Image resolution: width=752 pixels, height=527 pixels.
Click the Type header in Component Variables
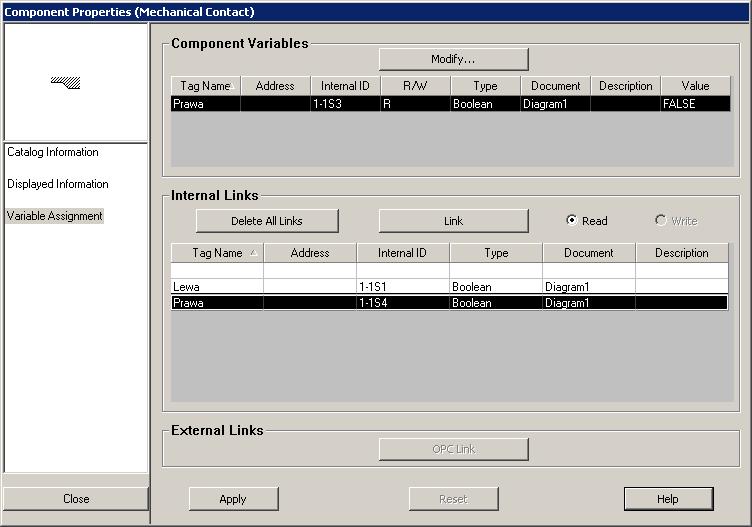coord(485,86)
